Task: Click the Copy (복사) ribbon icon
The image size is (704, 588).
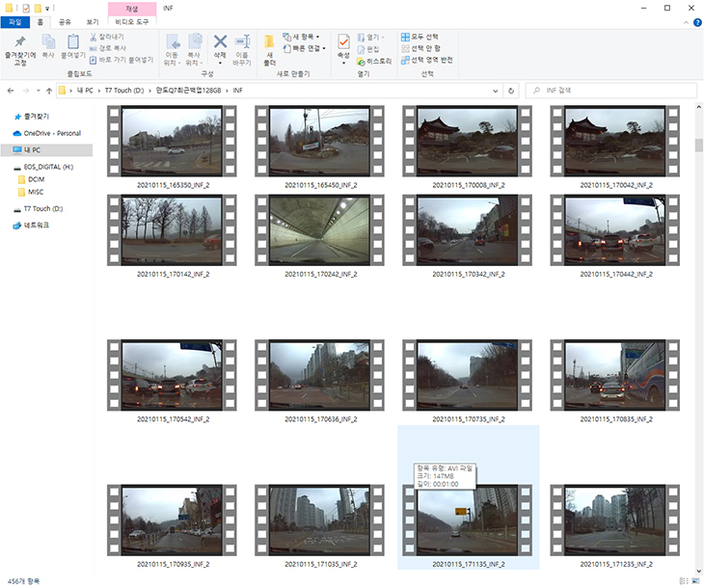Action: click(x=48, y=46)
